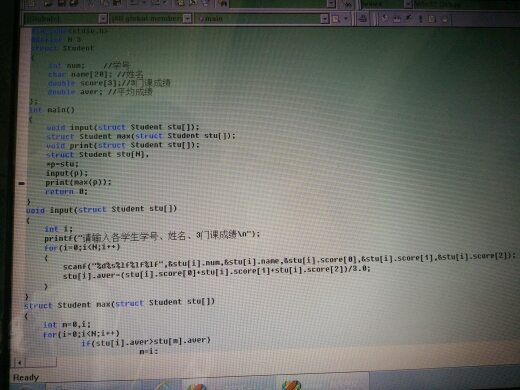Screen dimensions: 520x390
Task: Click the Compile icon in Build MiniBar
Action: click(385, 19)
